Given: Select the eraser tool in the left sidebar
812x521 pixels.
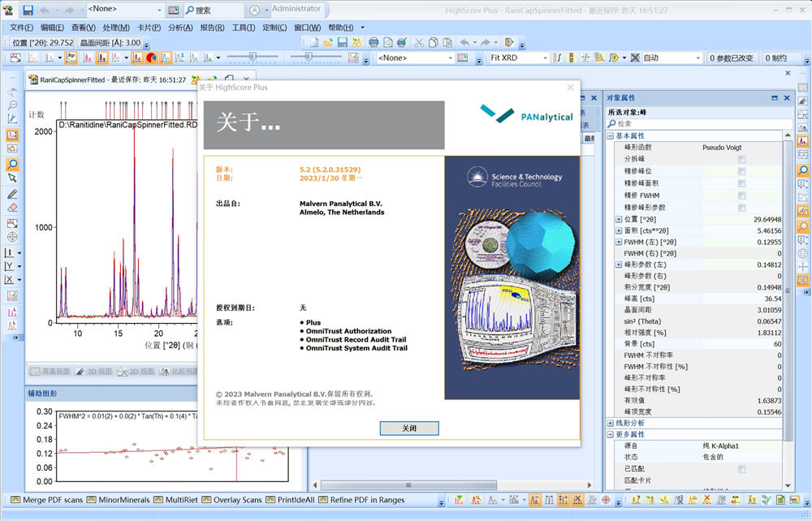Looking at the screenshot, I should pos(12,208).
